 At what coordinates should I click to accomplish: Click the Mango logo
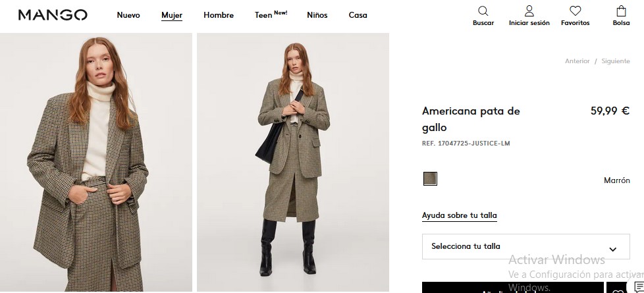tap(53, 15)
